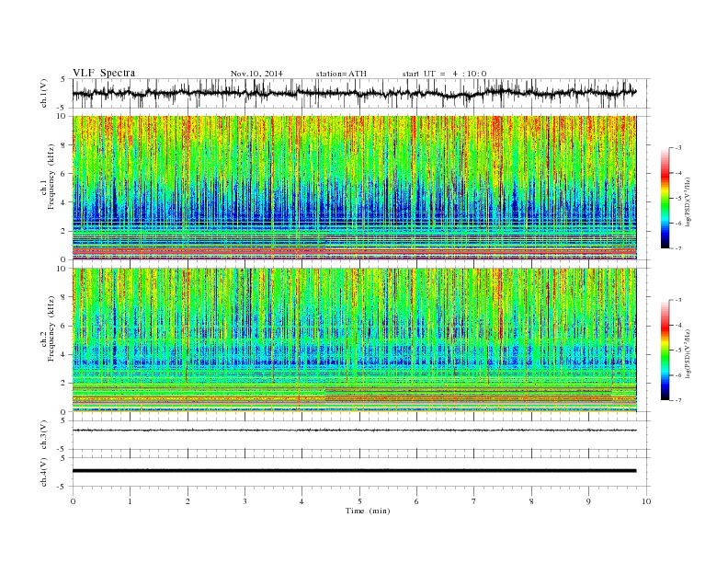The width and height of the screenshot is (728, 563).
Task: Click the '10' tick on time axis
Action: tap(646, 501)
